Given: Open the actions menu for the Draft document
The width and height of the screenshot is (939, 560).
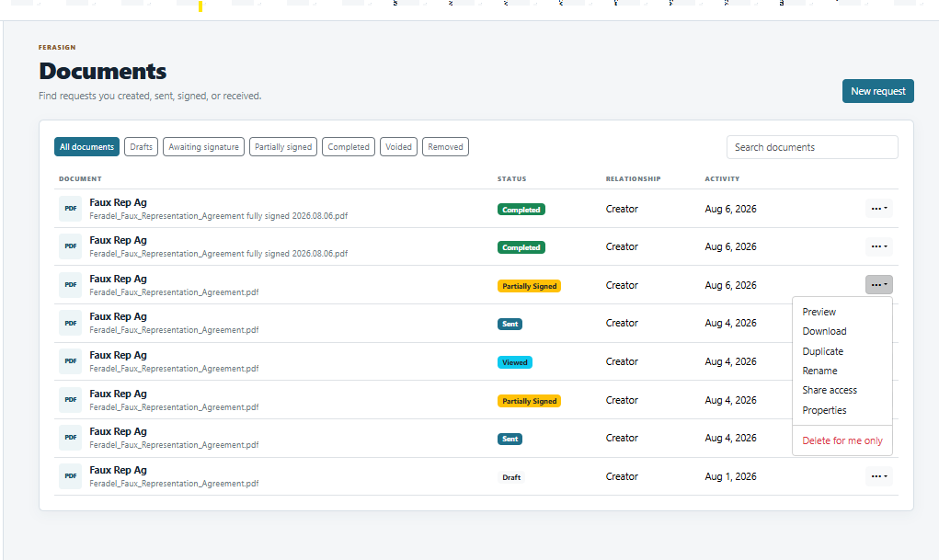Looking at the screenshot, I should (x=878, y=476).
